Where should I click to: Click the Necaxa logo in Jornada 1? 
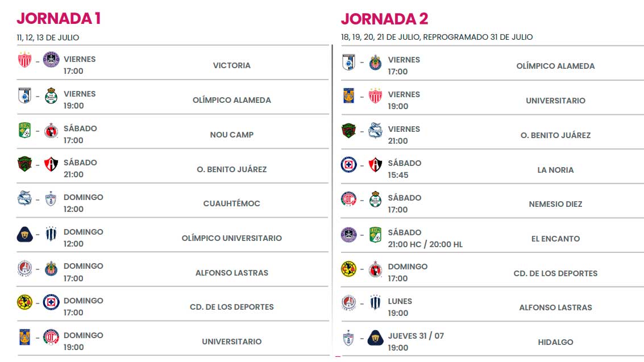(x=24, y=60)
